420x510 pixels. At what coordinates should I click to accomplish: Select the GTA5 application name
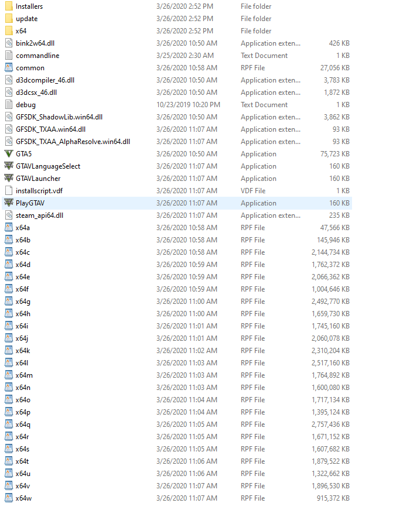pos(24,154)
